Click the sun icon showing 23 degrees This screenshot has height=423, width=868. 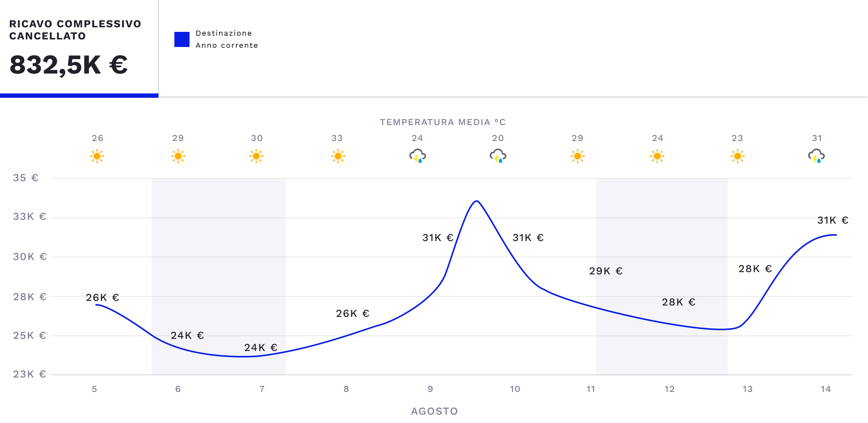click(737, 156)
